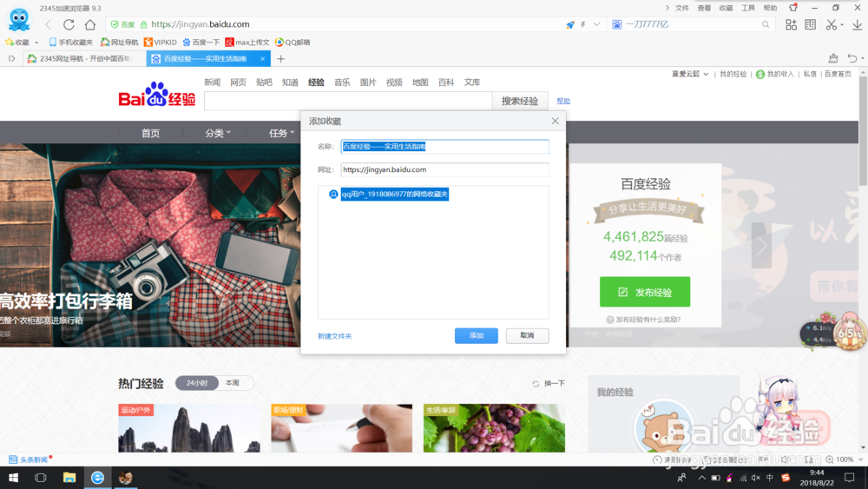Screen dimensions: 868x489
Task: Open the 运动/户外 thumbnail
Action: click(x=190, y=428)
